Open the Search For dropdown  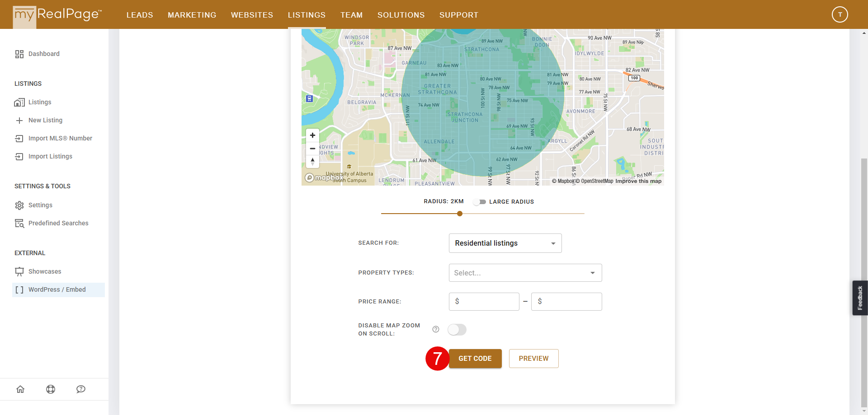tap(505, 243)
